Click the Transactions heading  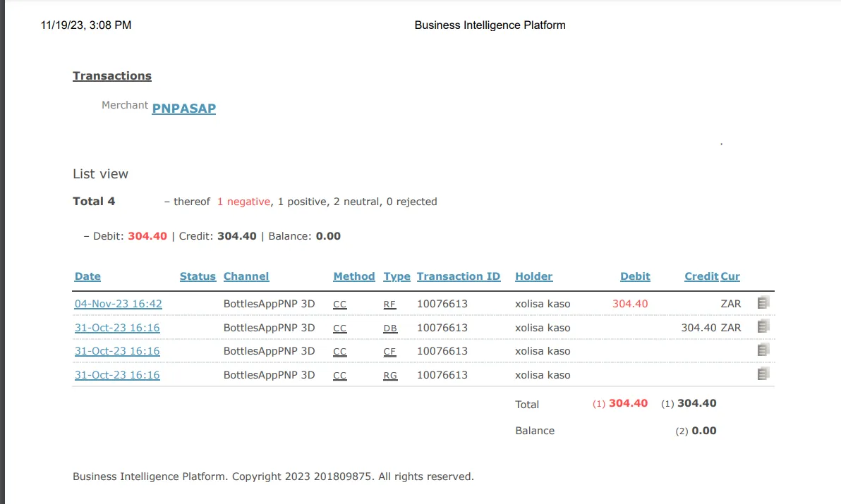pos(112,75)
